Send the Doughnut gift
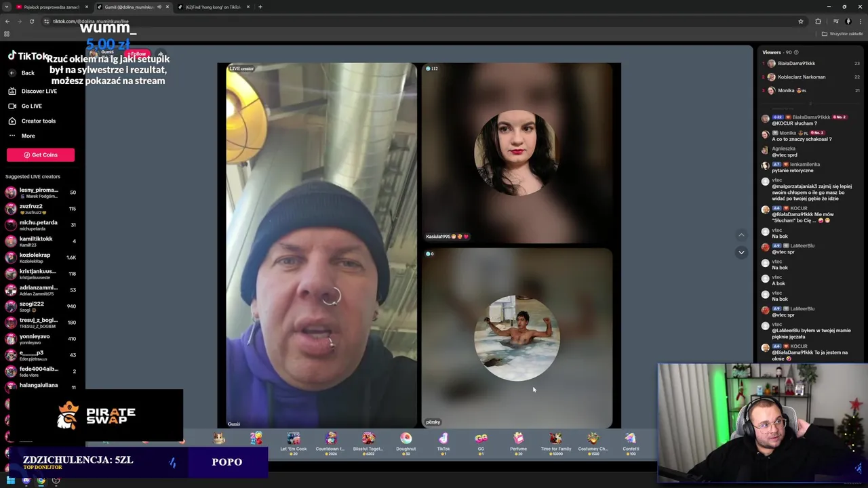The width and height of the screenshot is (868, 488). (x=406, y=443)
